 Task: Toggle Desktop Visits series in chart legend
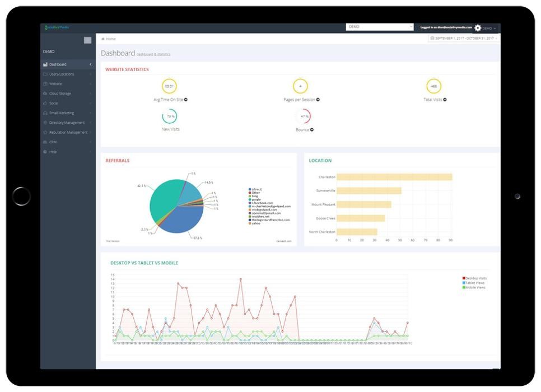point(475,278)
